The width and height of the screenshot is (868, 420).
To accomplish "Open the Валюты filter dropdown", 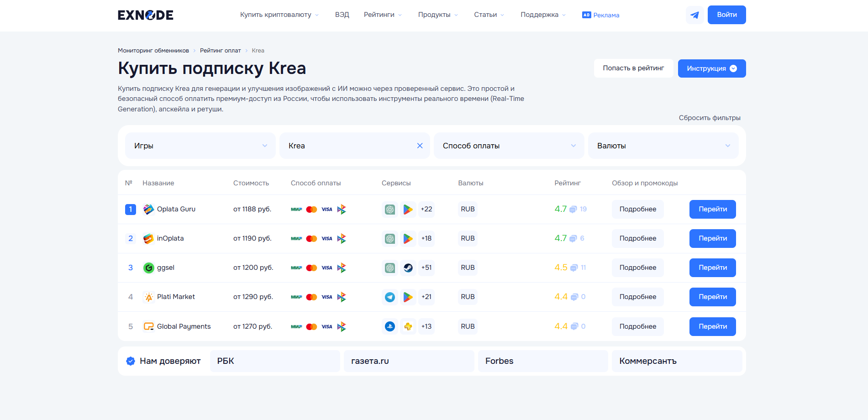I will coord(663,146).
